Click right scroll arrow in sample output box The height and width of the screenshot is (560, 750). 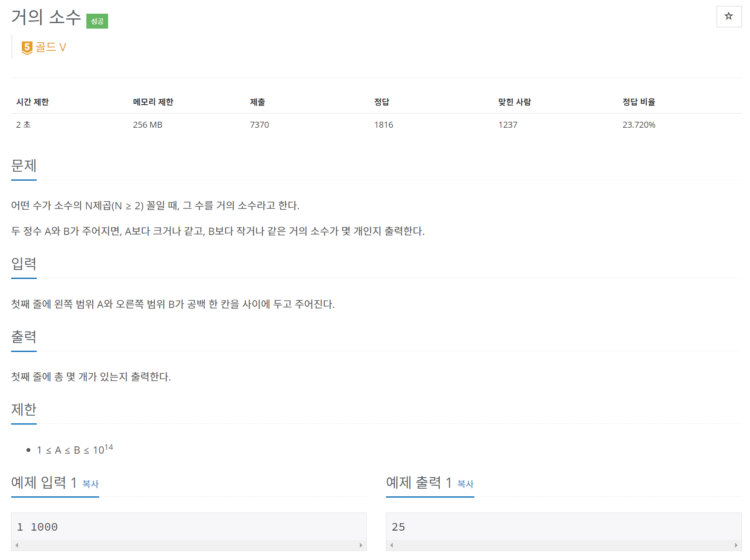click(736, 545)
